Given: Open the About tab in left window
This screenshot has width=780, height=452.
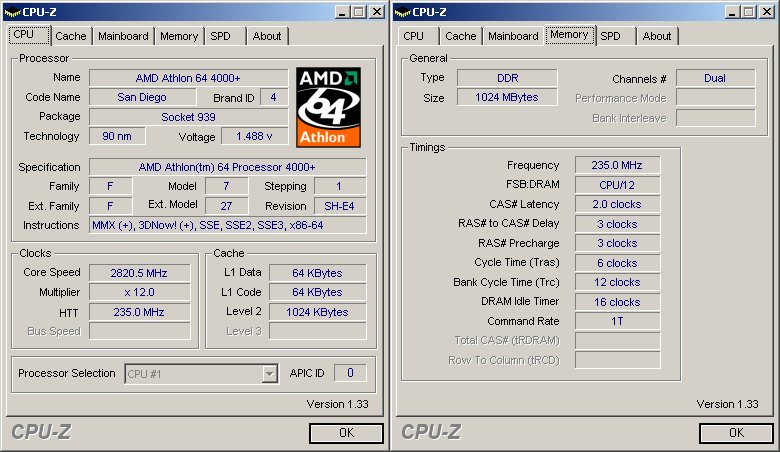Looking at the screenshot, I should 267,36.
